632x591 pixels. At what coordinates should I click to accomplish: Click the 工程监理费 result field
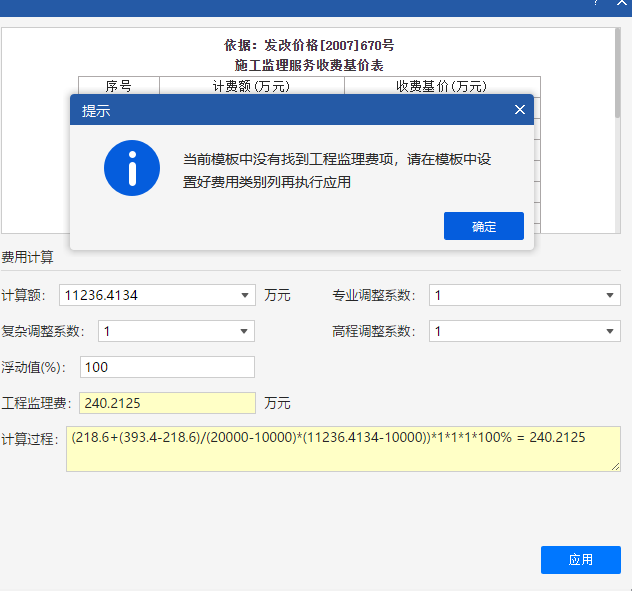coord(167,403)
